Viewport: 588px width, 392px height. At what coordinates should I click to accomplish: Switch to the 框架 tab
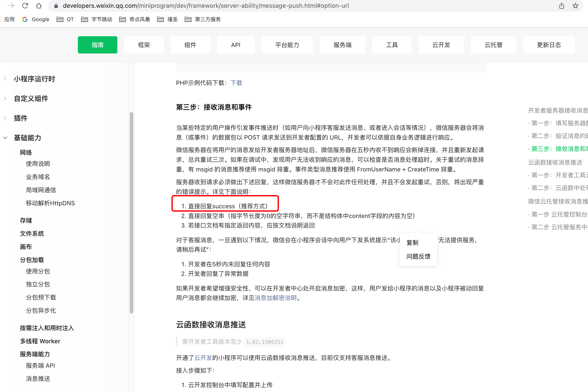click(x=144, y=45)
